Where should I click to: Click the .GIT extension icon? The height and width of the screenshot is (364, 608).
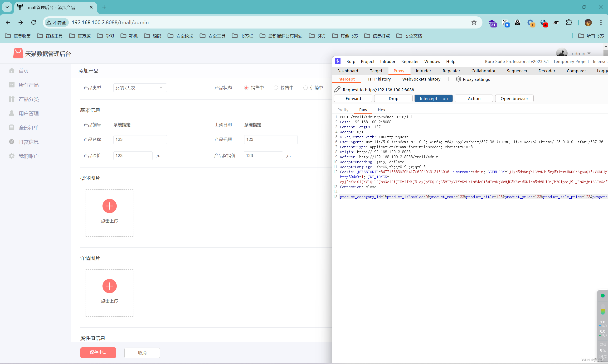point(556,22)
